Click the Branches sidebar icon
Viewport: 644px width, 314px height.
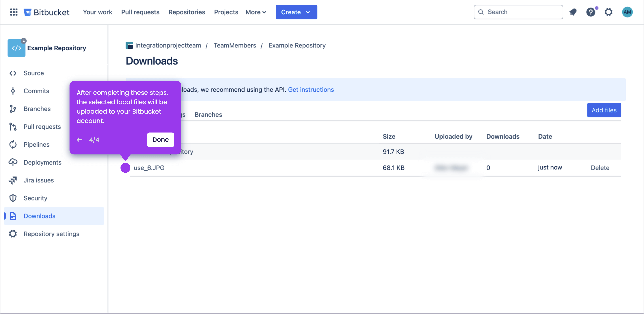(x=13, y=109)
